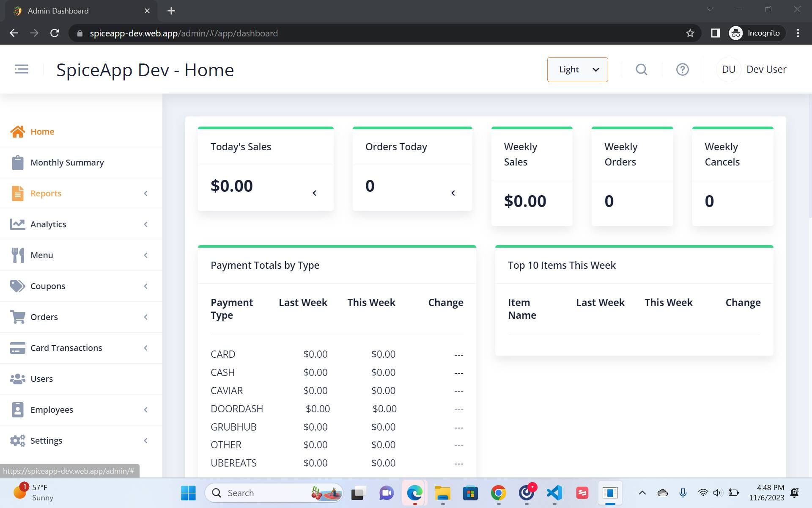Open Visual Studio Code from taskbar
The width and height of the screenshot is (812, 508).
coord(554,493)
